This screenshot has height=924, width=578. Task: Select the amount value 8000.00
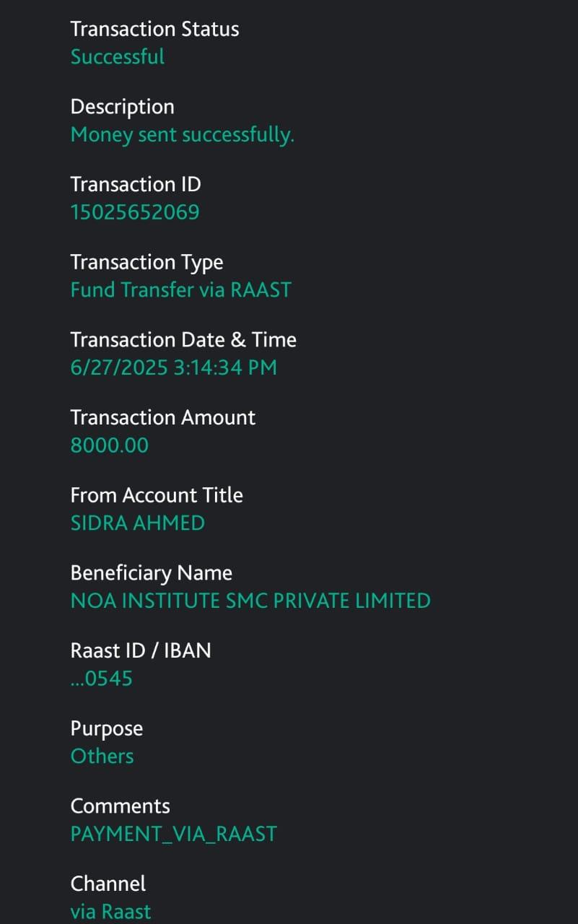[x=110, y=445]
